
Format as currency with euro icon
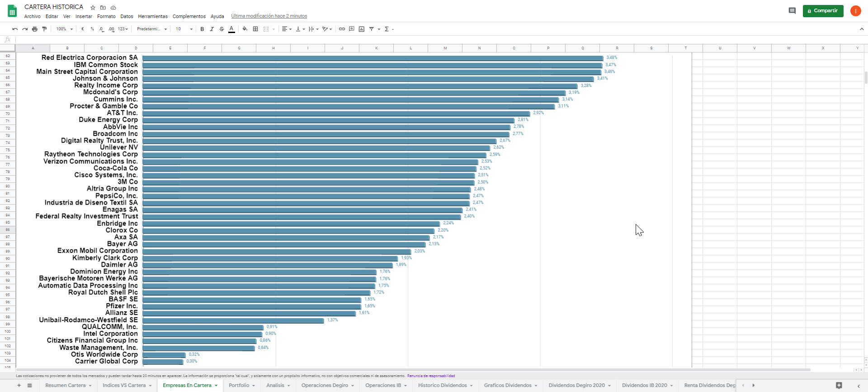82,29
